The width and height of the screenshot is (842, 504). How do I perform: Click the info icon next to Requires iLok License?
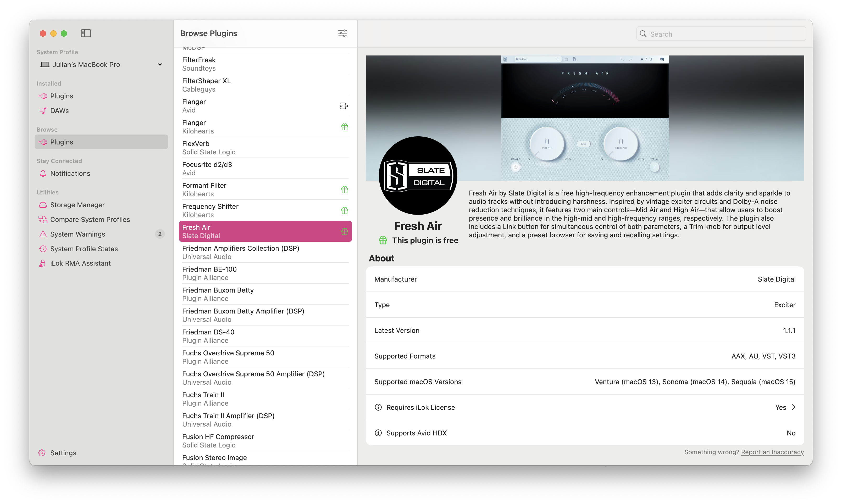point(378,407)
